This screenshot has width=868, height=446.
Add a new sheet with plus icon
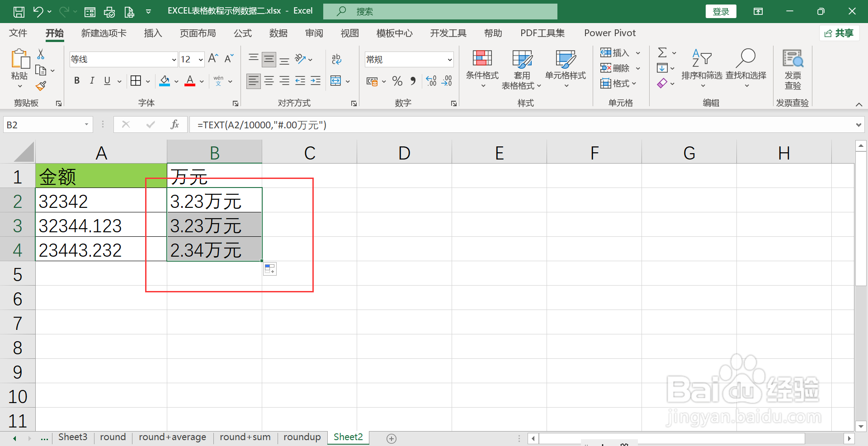(x=392, y=439)
